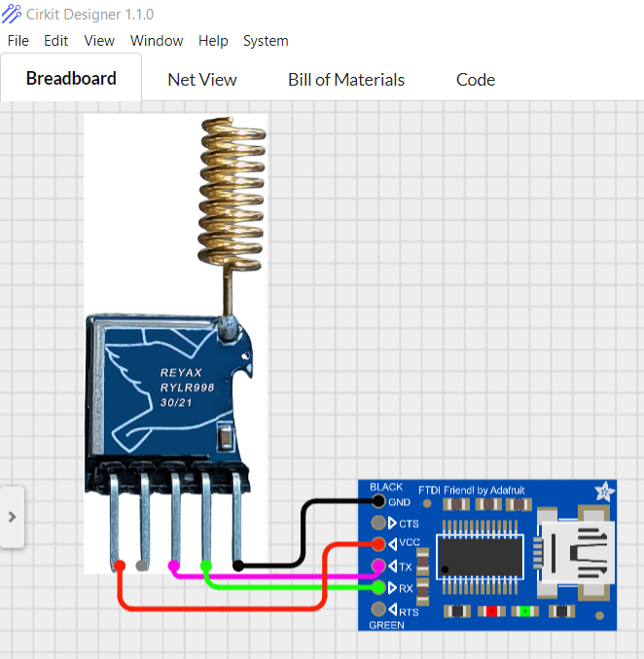Image resolution: width=644 pixels, height=659 pixels.
Task: Select the RX pin on FTDI Friend
Action: pyautogui.click(x=378, y=588)
